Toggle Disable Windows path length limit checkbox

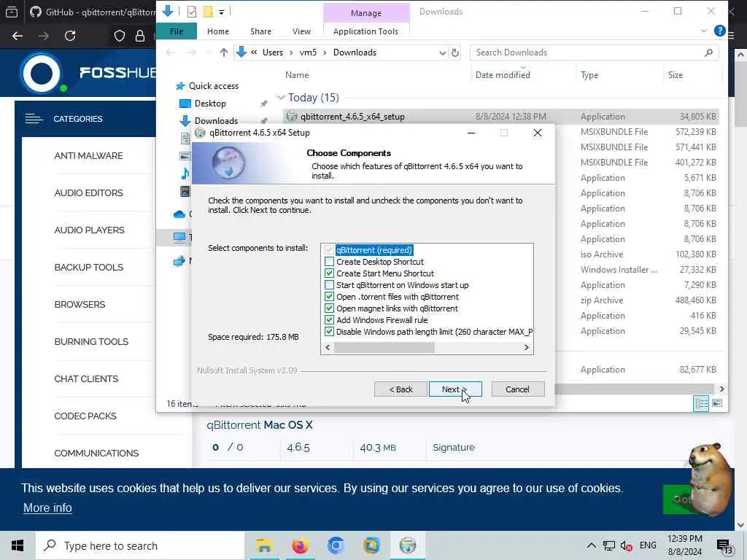[x=329, y=332]
